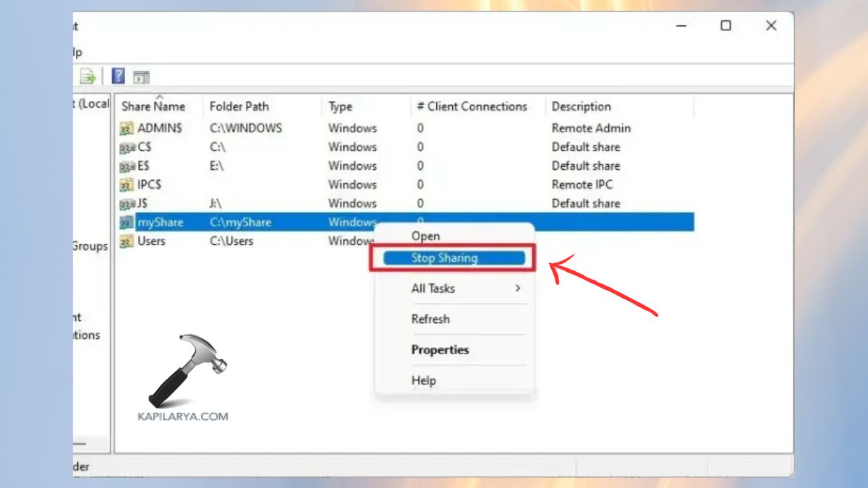Image resolution: width=868 pixels, height=488 pixels.
Task: Select the IPC$ share icon
Action: click(126, 184)
